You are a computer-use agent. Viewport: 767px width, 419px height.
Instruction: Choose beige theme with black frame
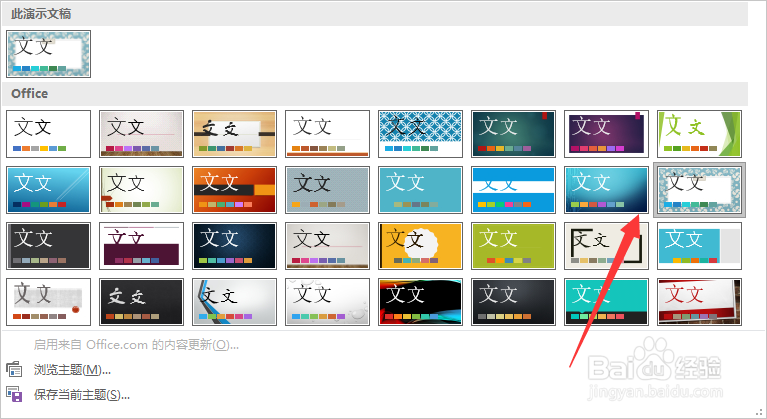click(606, 245)
